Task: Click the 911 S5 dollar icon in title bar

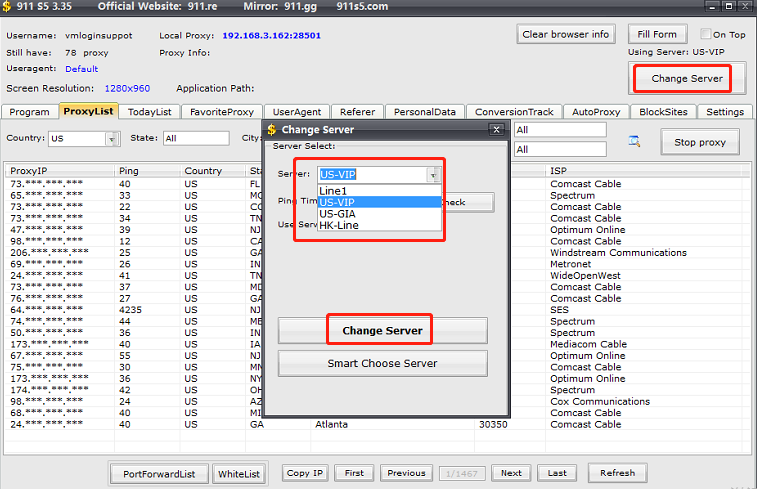Action: coord(9,7)
